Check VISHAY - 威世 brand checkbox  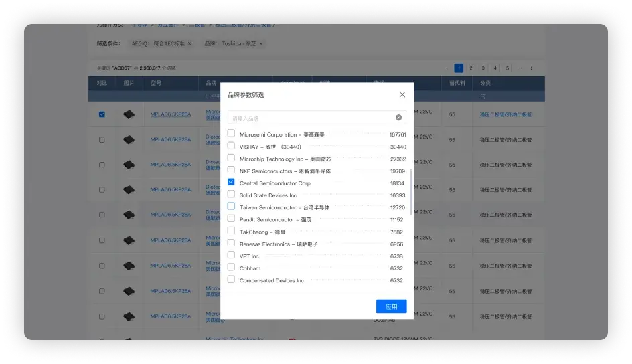(231, 145)
